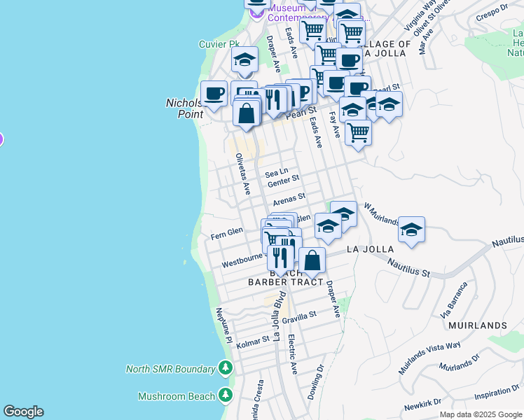Click the Electric Ave street label
Screen dimensions: 524x420
[292, 354]
